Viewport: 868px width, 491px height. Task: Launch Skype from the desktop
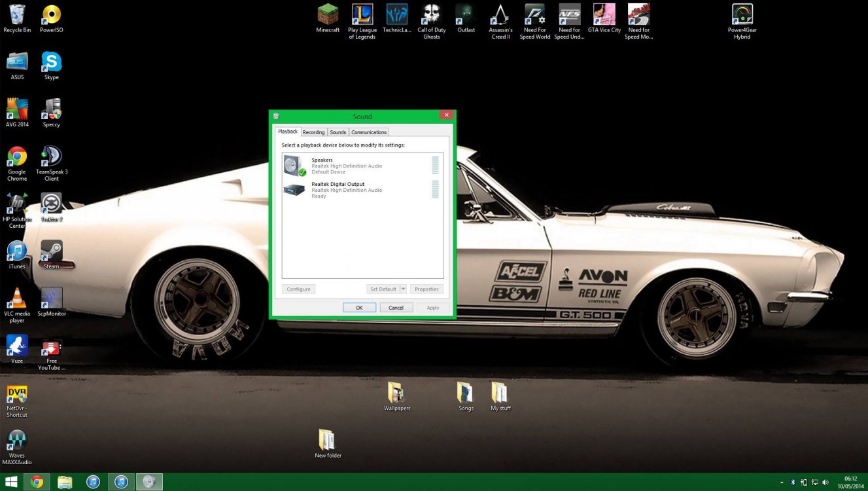click(x=52, y=65)
